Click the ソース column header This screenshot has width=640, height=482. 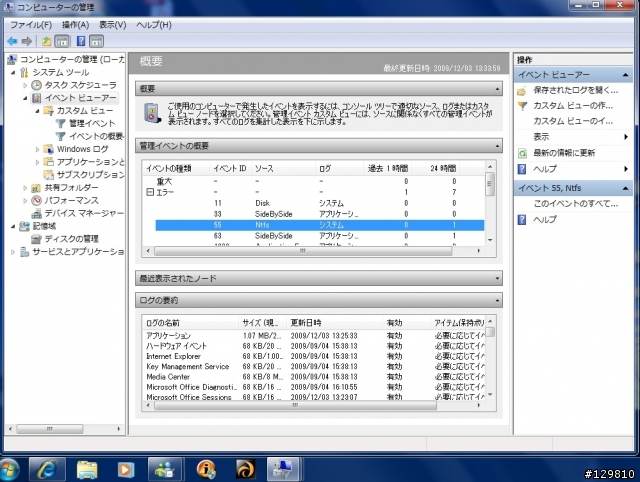tap(283, 169)
